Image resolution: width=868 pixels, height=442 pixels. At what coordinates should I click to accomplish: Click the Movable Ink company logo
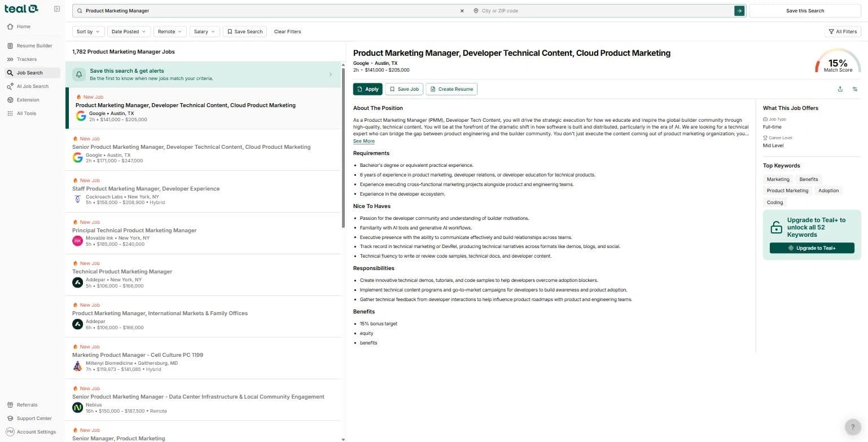tap(78, 241)
